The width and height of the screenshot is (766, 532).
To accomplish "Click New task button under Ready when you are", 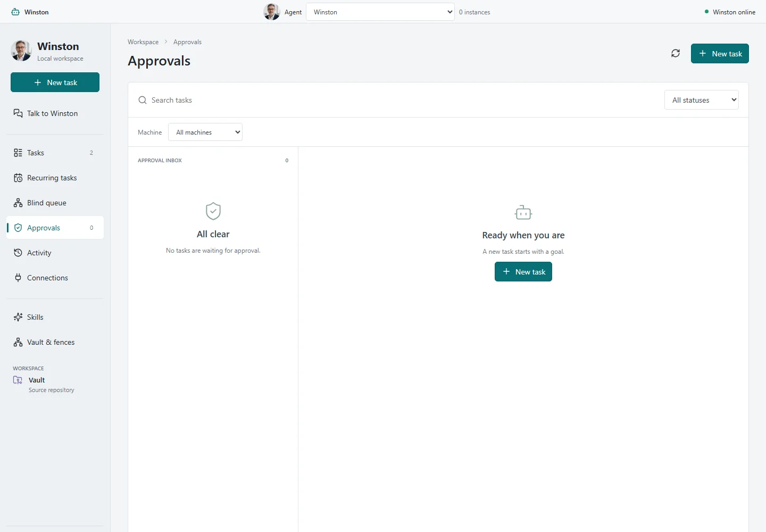I will tap(523, 271).
